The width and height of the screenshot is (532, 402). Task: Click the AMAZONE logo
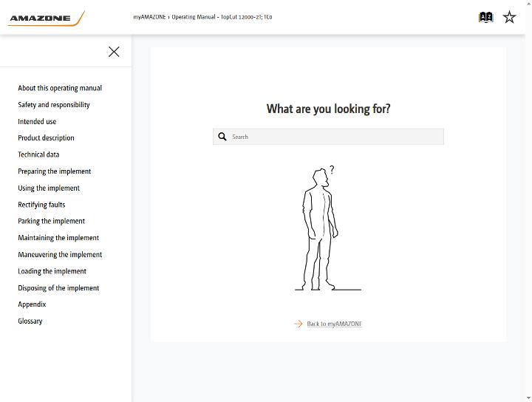point(46,18)
